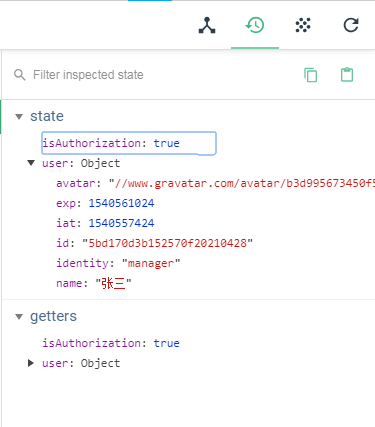Click the getters section heading
Image resolution: width=375 pixels, height=427 pixels.
pos(53,316)
